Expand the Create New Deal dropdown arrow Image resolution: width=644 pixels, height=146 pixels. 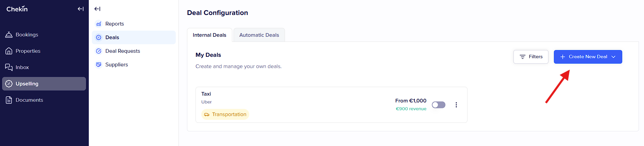tap(613, 57)
